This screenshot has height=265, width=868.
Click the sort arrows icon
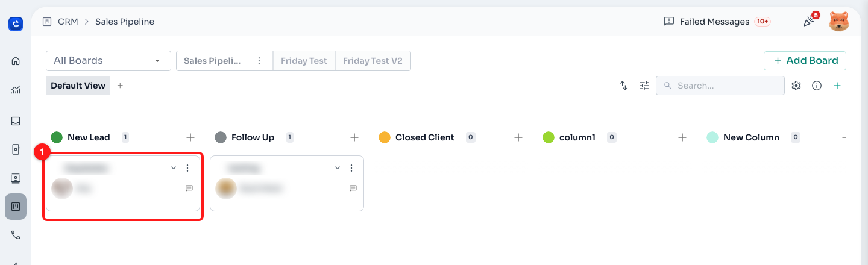click(624, 86)
